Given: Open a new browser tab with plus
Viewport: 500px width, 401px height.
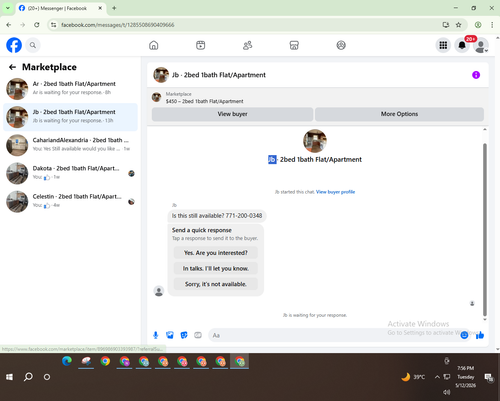Looking at the screenshot, I should [x=114, y=8].
